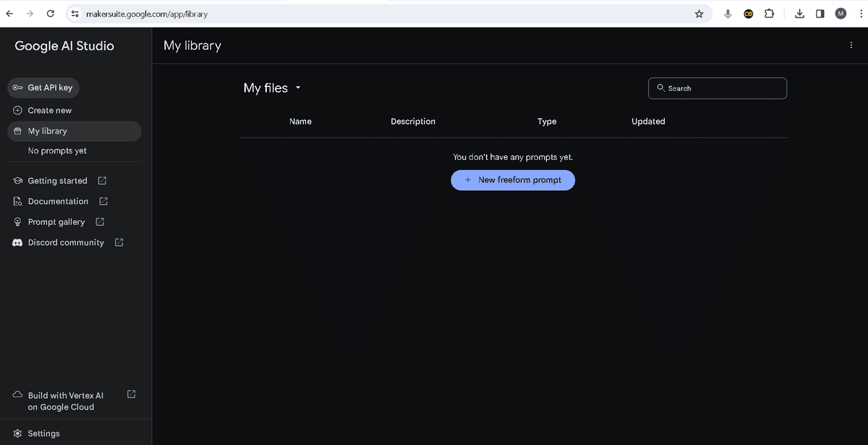Bookmark page with the star icon
Screen dimensions: 868x445
pyautogui.click(x=699, y=13)
